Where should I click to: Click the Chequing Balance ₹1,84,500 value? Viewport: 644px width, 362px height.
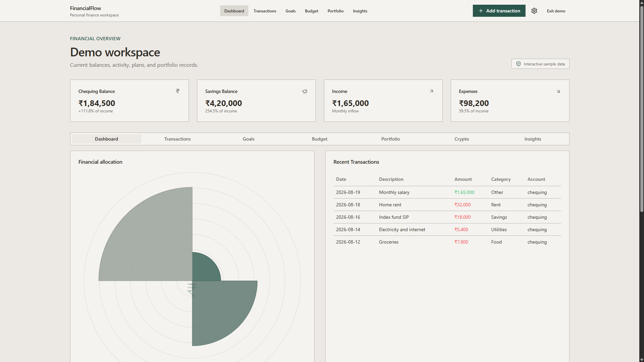tap(97, 103)
